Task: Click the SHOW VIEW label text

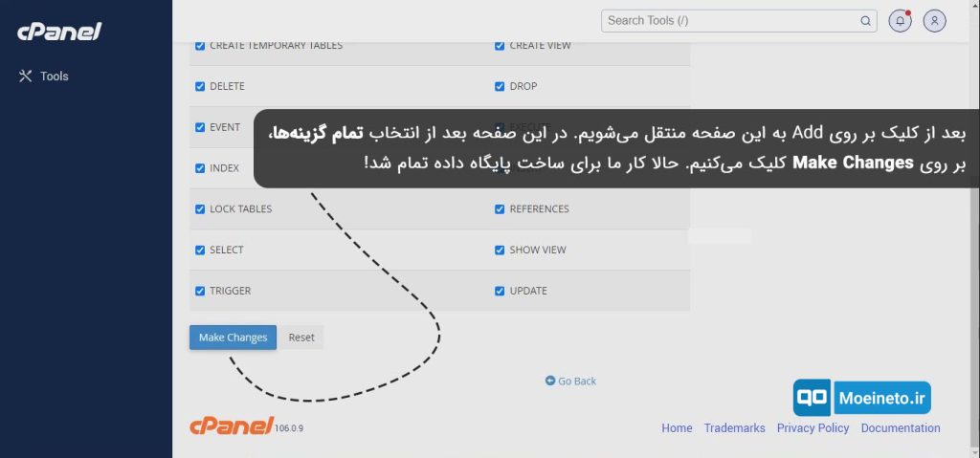Action: pos(538,250)
